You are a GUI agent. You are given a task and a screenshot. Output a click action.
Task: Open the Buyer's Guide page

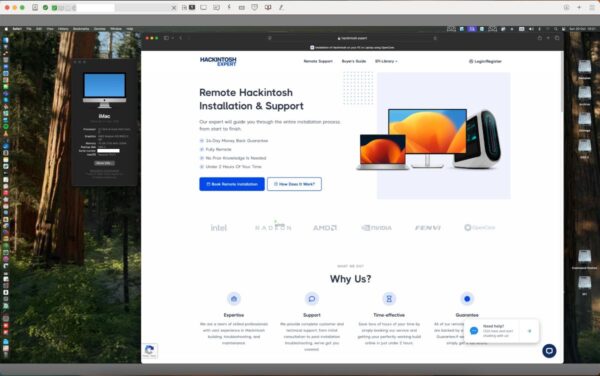(x=354, y=61)
